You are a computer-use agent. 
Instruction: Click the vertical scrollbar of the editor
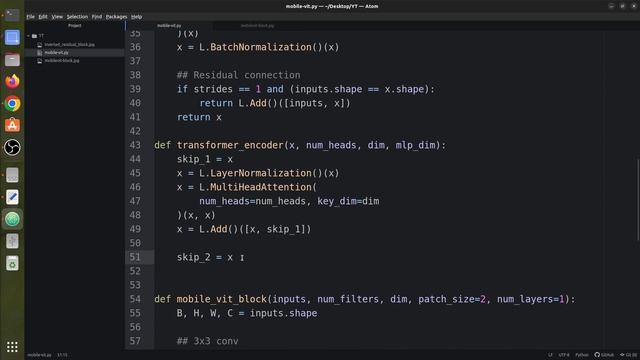pos(638,200)
